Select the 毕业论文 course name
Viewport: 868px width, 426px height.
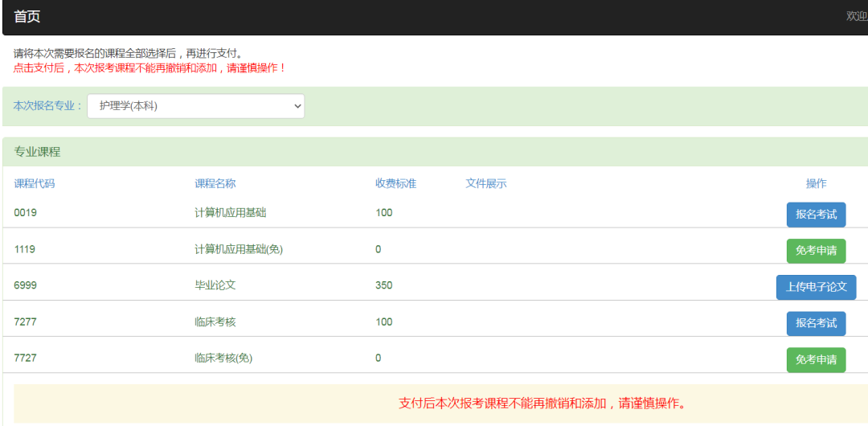(x=215, y=285)
